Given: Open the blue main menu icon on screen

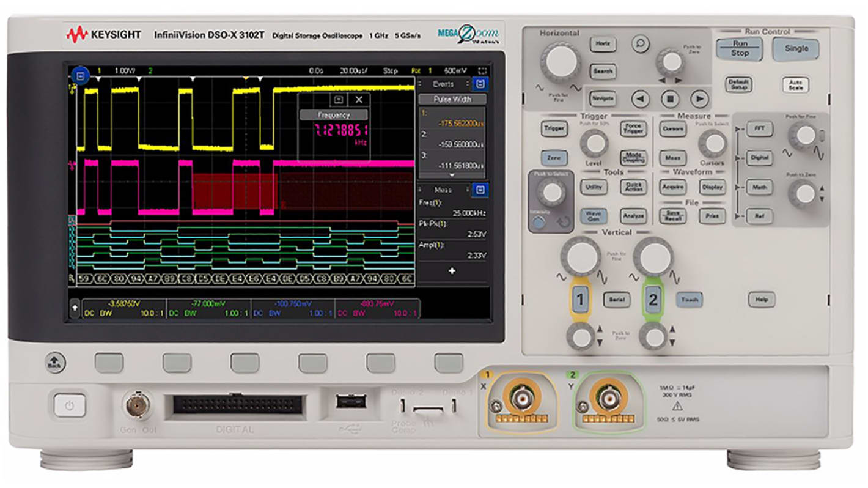Looking at the screenshot, I should pyautogui.click(x=81, y=76).
